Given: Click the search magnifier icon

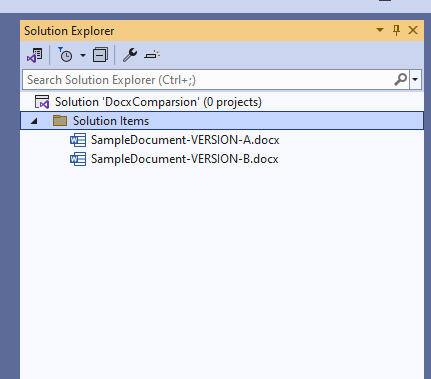Looking at the screenshot, I should coord(401,79).
